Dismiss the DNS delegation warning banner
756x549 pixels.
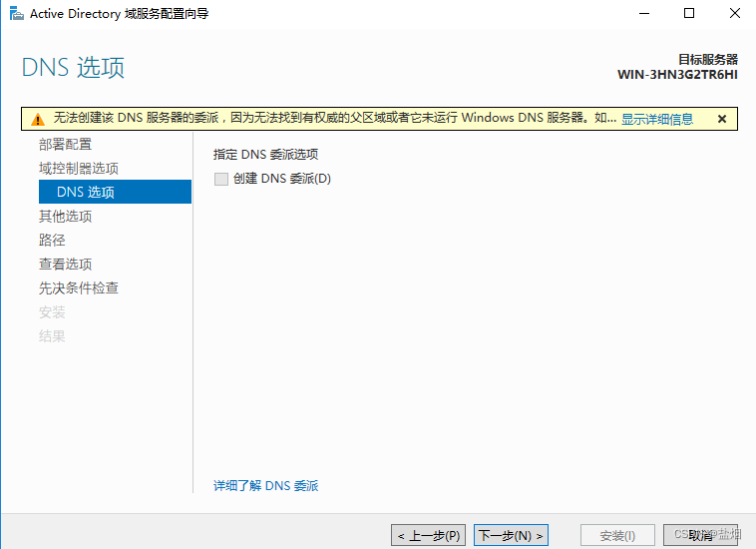722,119
